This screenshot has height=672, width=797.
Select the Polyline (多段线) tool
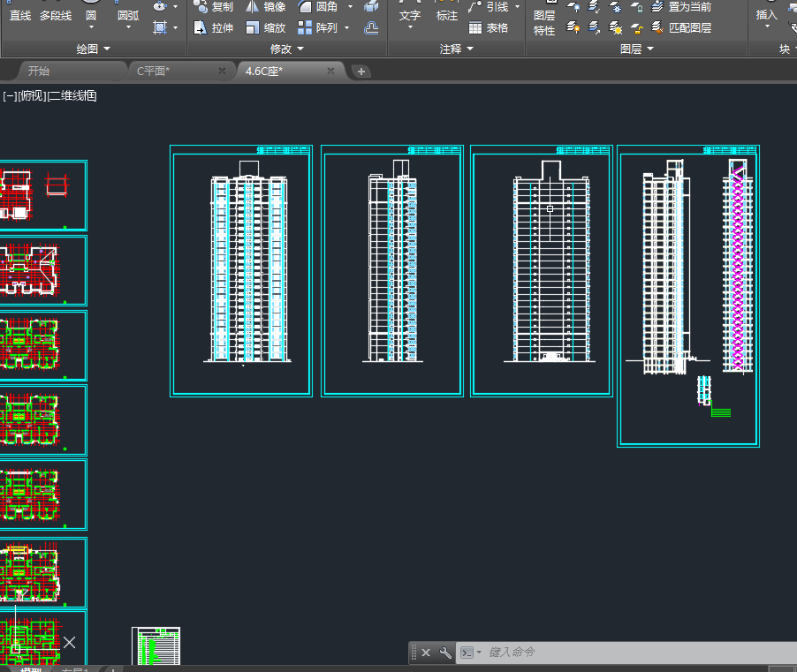tap(56, 16)
